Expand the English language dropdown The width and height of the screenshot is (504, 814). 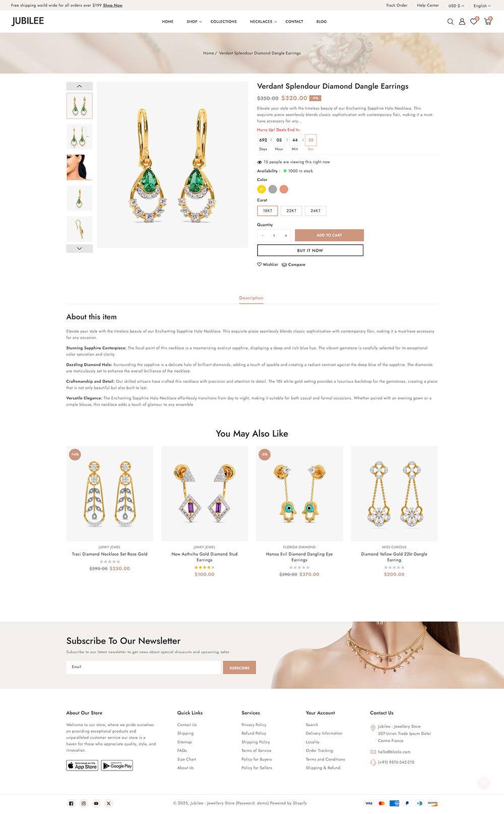pyautogui.click(x=482, y=6)
